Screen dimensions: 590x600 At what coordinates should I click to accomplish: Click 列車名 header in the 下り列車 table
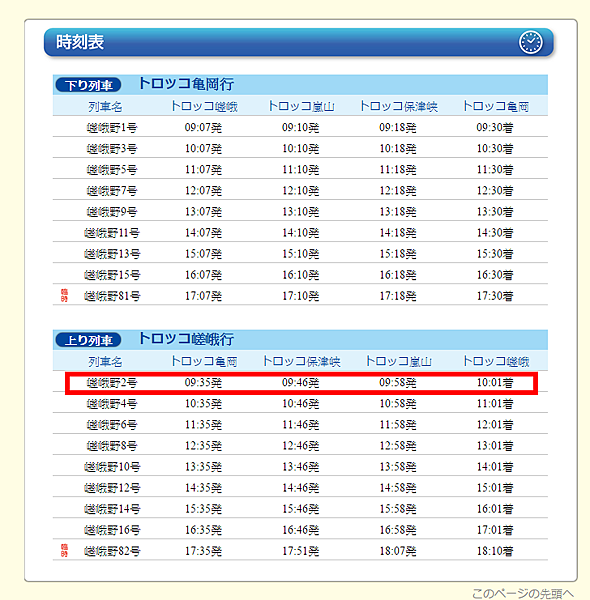pyautogui.click(x=105, y=106)
